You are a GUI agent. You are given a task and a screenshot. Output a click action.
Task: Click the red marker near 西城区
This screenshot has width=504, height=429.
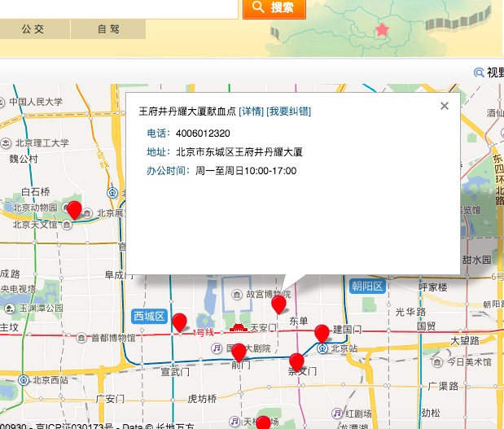(x=180, y=322)
